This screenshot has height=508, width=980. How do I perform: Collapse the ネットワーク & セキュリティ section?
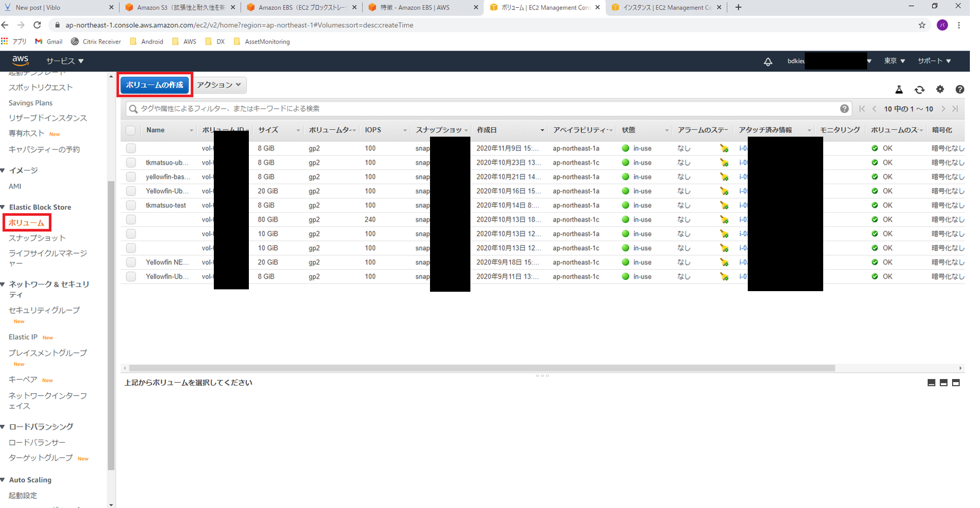pyautogui.click(x=3, y=284)
